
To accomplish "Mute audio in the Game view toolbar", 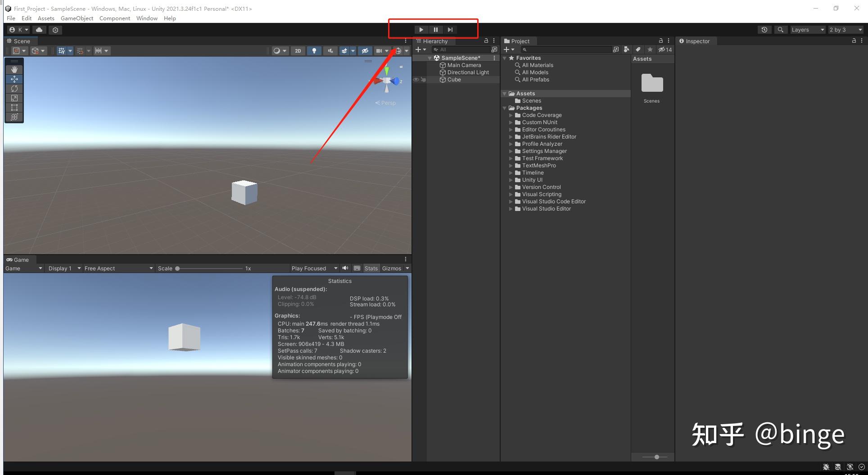I will click(x=345, y=268).
